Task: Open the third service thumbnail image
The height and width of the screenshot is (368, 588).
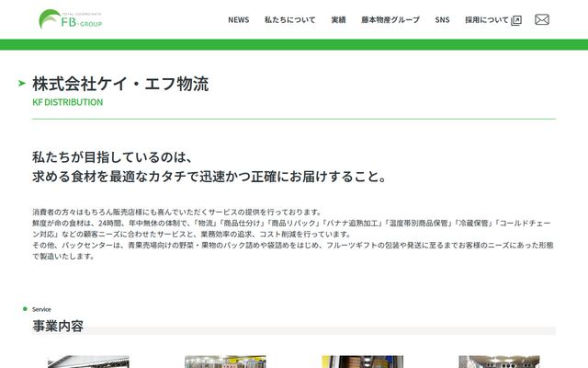Action: 363,362
